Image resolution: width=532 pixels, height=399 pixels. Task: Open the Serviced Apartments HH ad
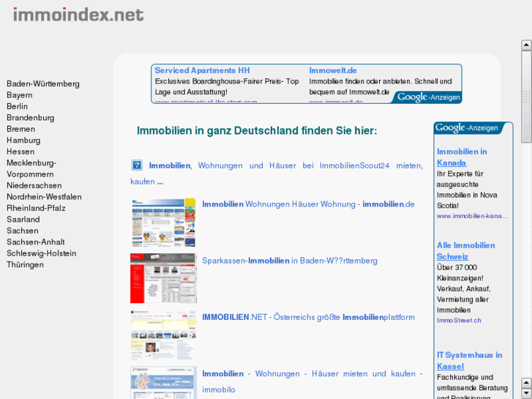coord(202,70)
